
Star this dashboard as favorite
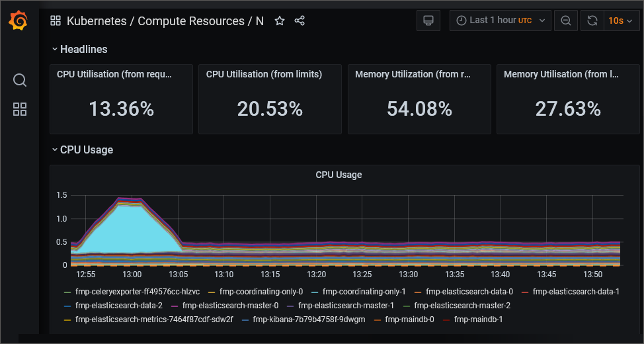point(280,21)
